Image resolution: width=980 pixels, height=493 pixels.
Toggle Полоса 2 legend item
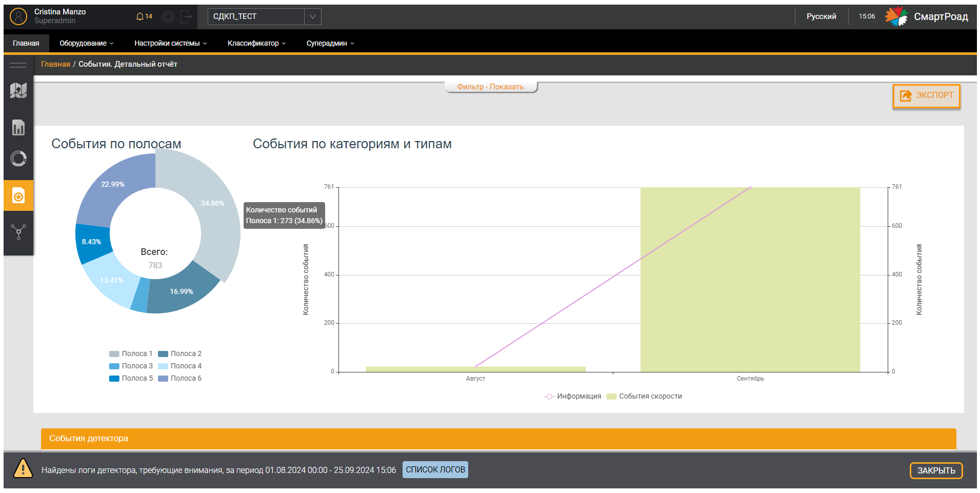pos(179,353)
